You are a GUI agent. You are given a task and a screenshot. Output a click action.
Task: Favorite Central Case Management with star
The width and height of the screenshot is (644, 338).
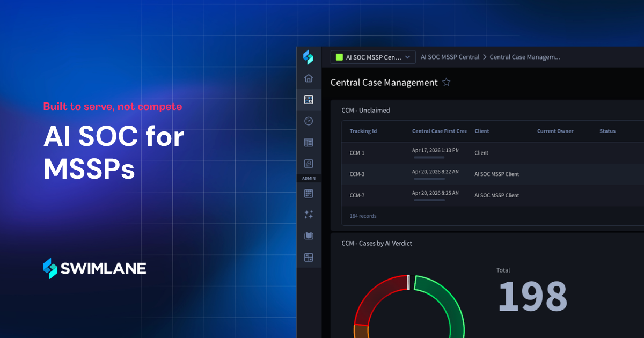click(446, 83)
